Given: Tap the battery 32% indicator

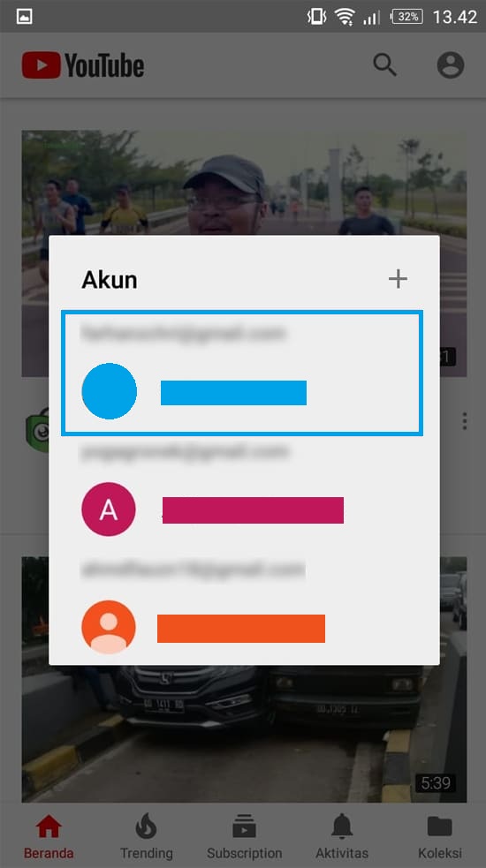Looking at the screenshot, I should click(x=407, y=17).
